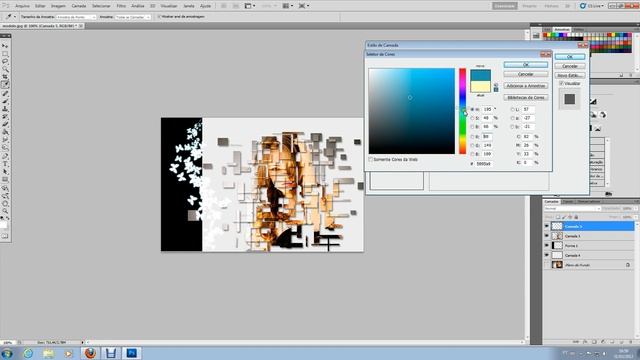This screenshot has height=360, width=640.
Task: Open the screen mode dropdown in top bar
Action: tap(303, 6)
